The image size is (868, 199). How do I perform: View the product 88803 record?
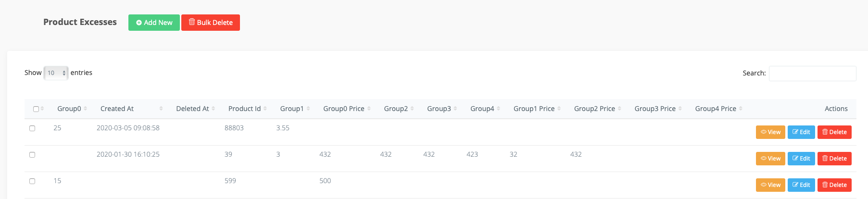point(770,132)
